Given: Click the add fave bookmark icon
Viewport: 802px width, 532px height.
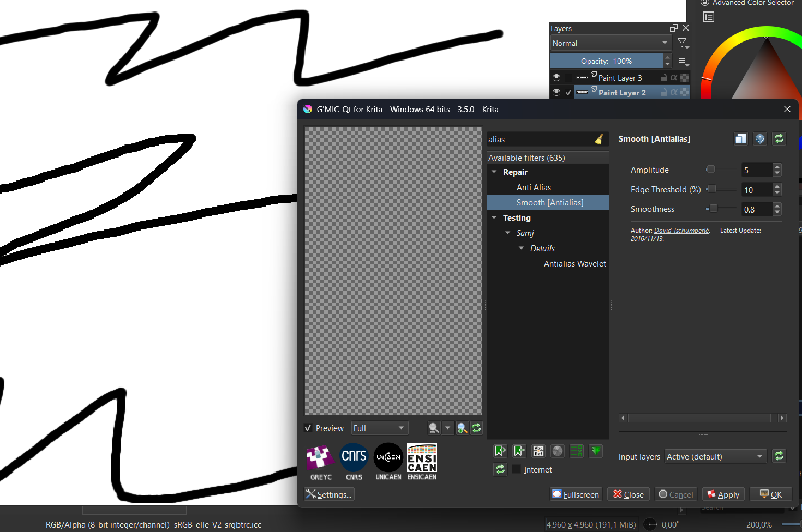Looking at the screenshot, I should [500, 451].
